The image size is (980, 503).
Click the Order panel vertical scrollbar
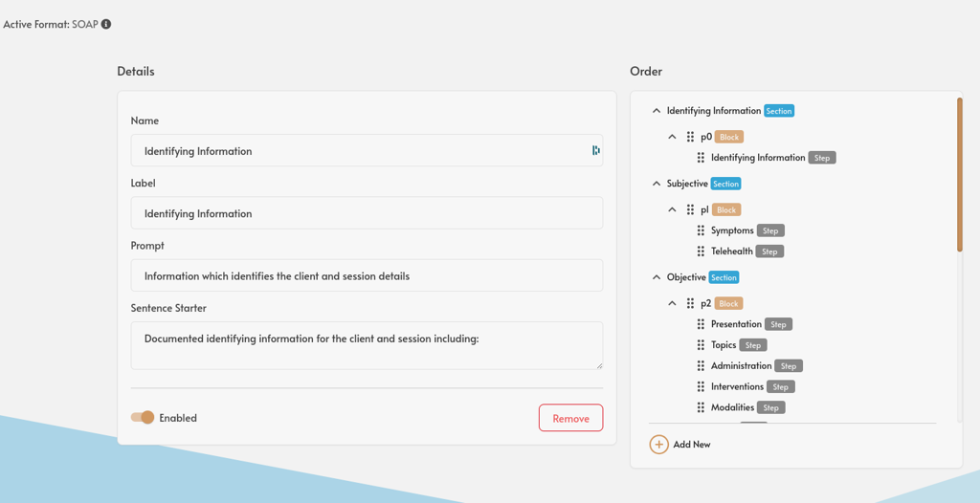[x=959, y=175]
